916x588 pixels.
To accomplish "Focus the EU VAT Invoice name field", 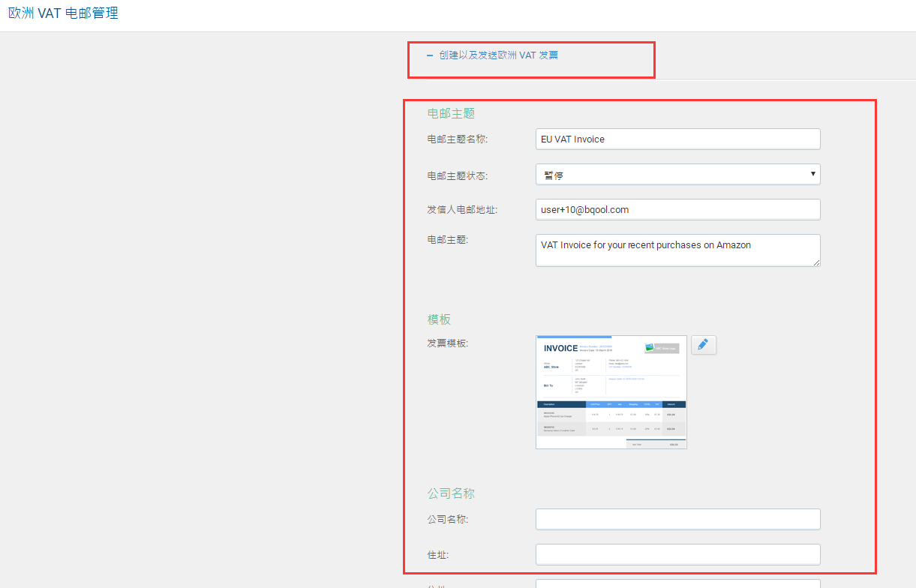I will 677,139.
